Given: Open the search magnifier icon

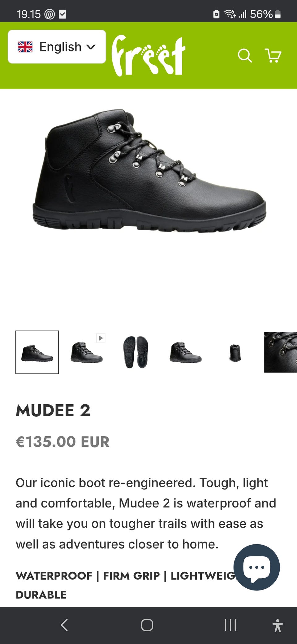Looking at the screenshot, I should coord(244,56).
